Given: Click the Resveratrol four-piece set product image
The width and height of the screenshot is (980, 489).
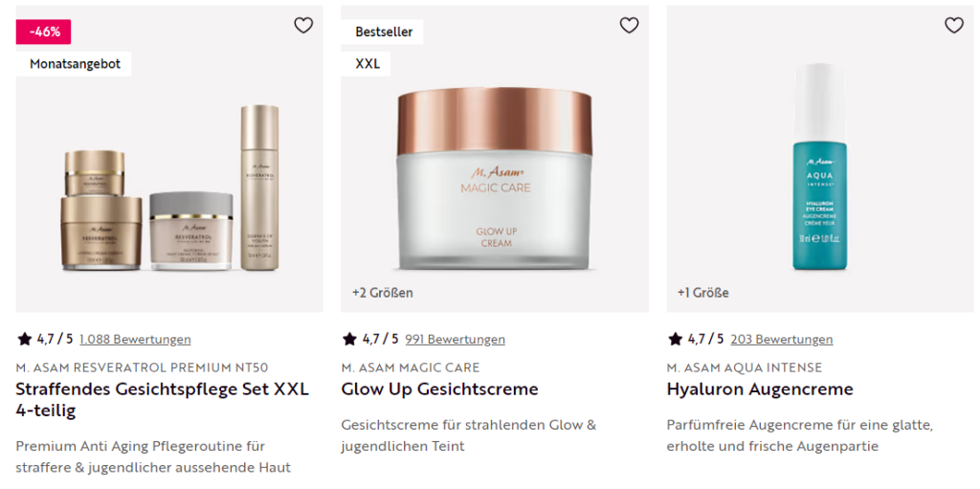Looking at the screenshot, I should (170, 188).
